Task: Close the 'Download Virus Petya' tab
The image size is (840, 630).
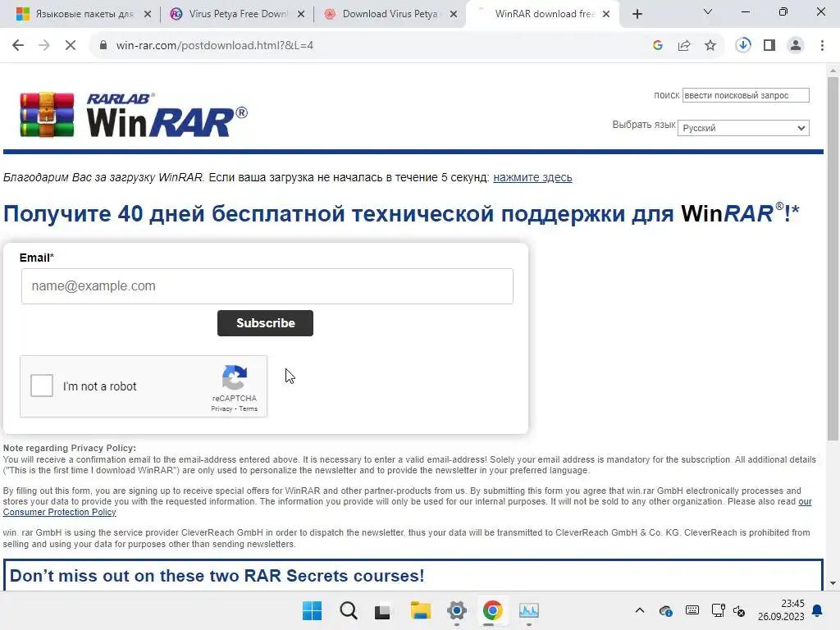Action: [x=454, y=15]
